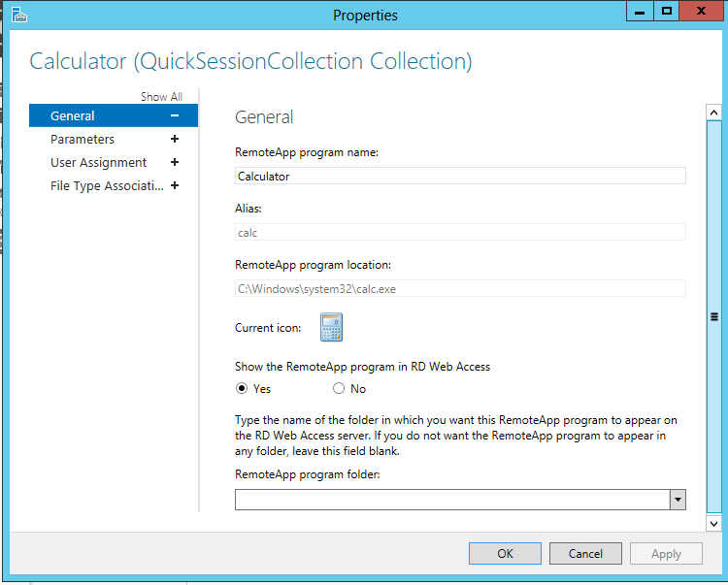Expand Parameters using its plus icon
The height and width of the screenshot is (585, 728).
175,139
